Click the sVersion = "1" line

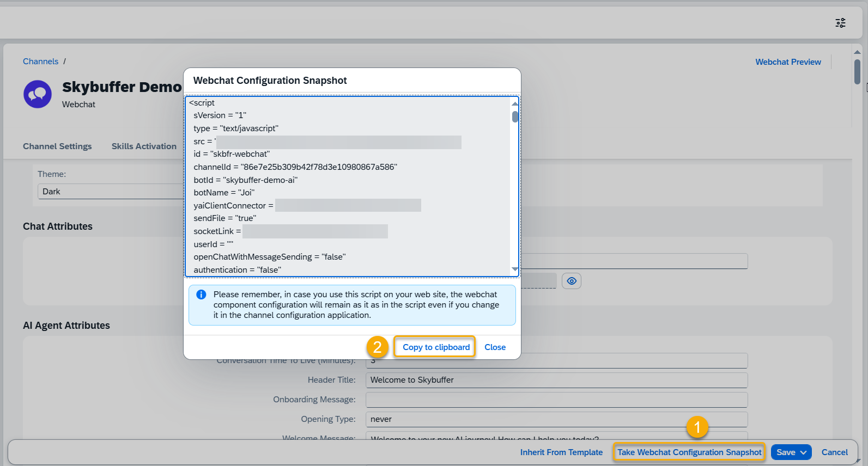(x=220, y=115)
